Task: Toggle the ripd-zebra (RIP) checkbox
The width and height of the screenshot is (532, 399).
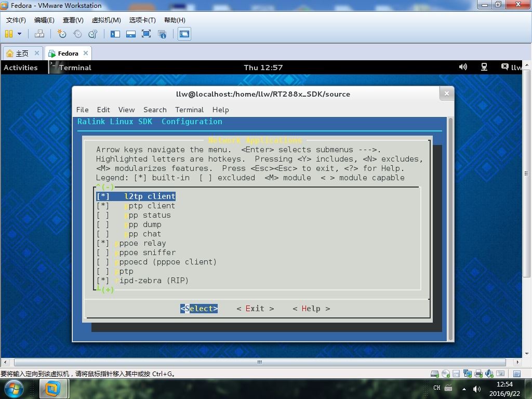Action: click(x=103, y=281)
